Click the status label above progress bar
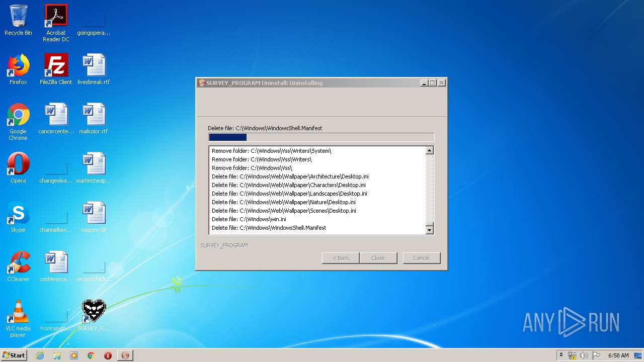The height and width of the screenshot is (362, 644). 265,128
